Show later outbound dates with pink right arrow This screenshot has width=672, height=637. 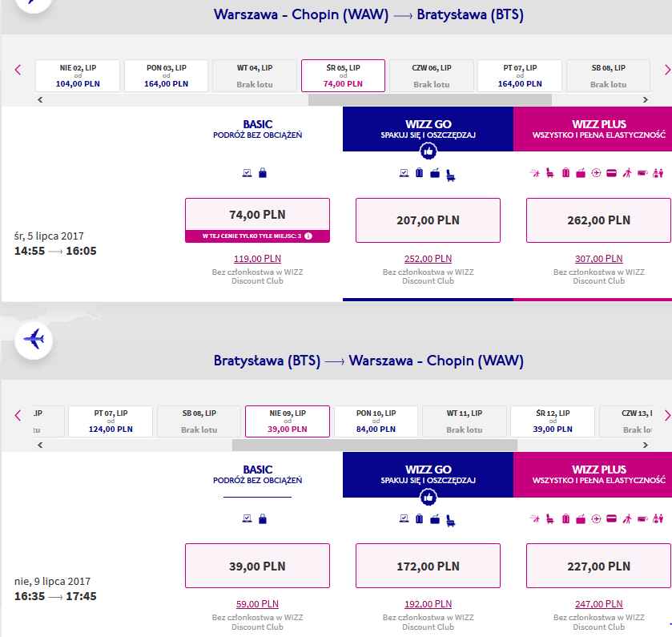pos(667,70)
